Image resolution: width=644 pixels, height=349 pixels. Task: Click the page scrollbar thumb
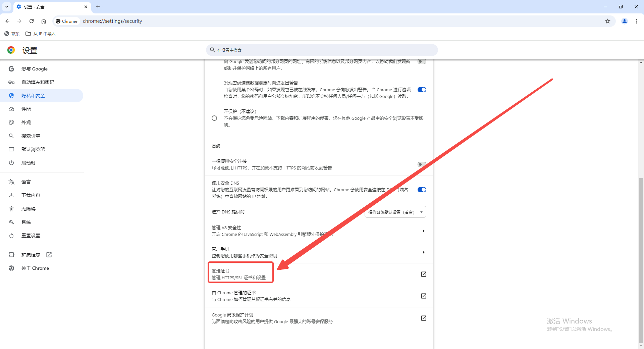pyautogui.click(x=641, y=260)
